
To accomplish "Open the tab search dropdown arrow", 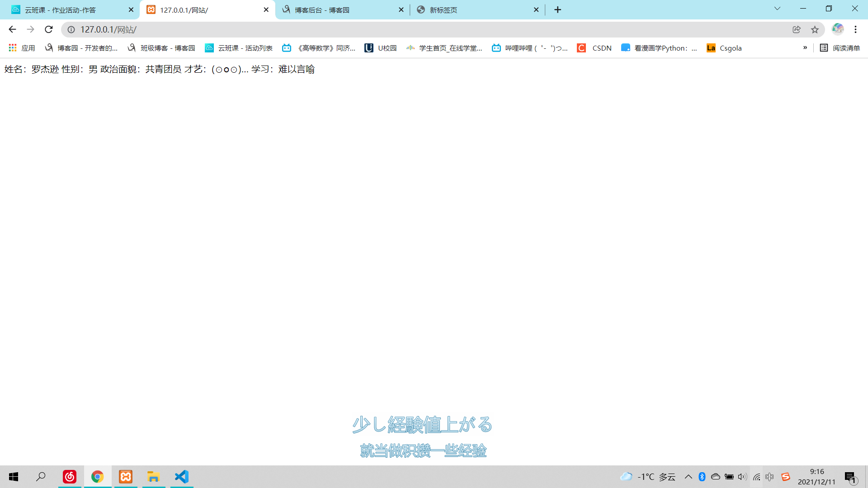I will coord(777,9).
